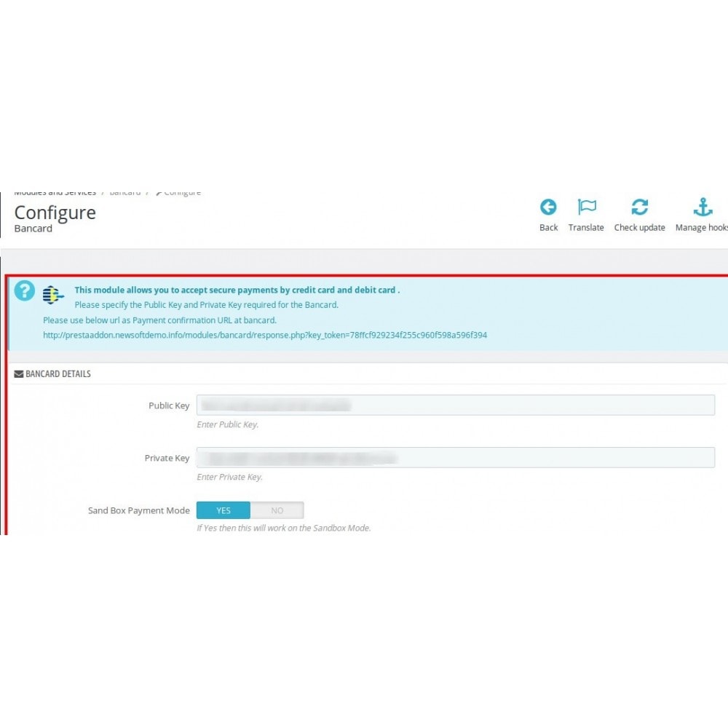The width and height of the screenshot is (728, 728).
Task: Click the Check update refresh icon
Action: 640,207
